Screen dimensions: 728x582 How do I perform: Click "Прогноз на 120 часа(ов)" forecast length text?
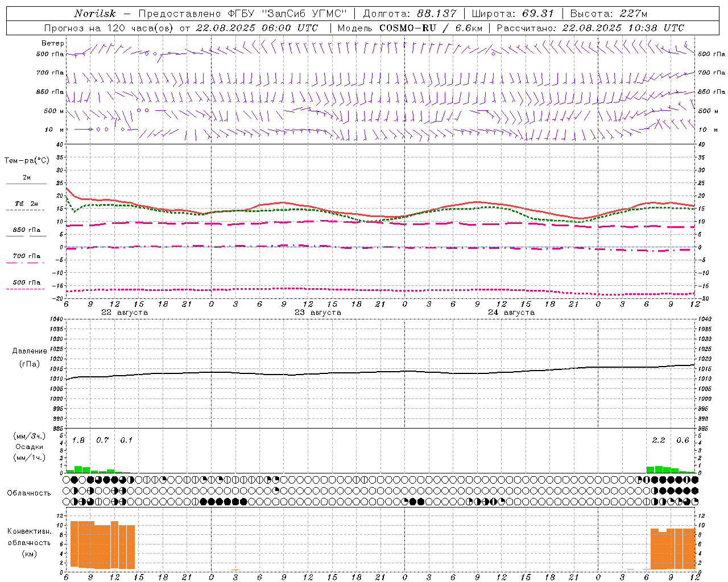point(109,28)
